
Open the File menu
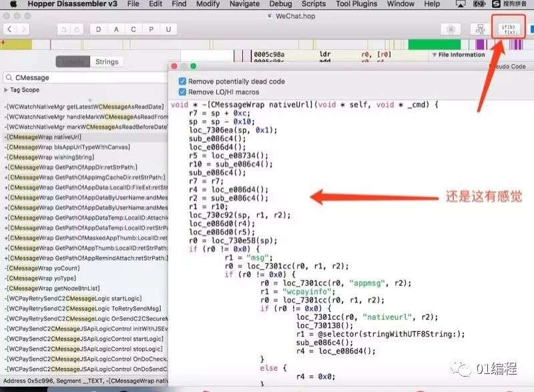click(x=133, y=4)
